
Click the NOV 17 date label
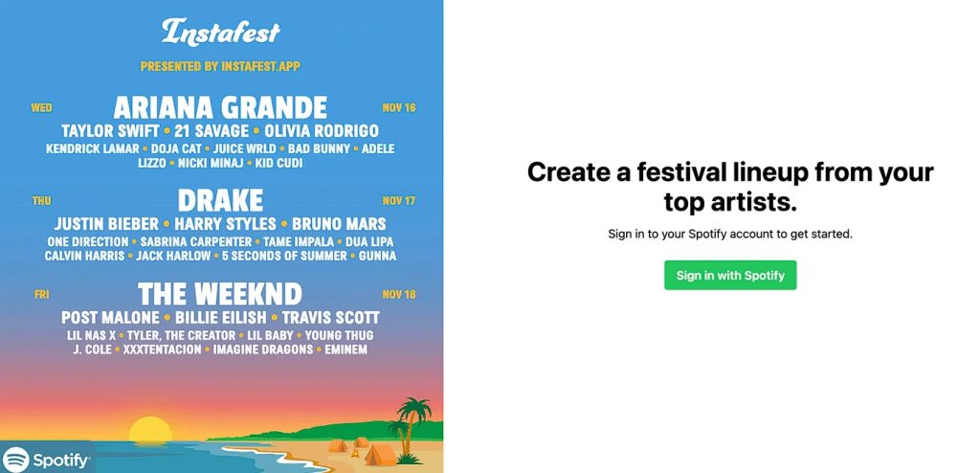tap(399, 201)
